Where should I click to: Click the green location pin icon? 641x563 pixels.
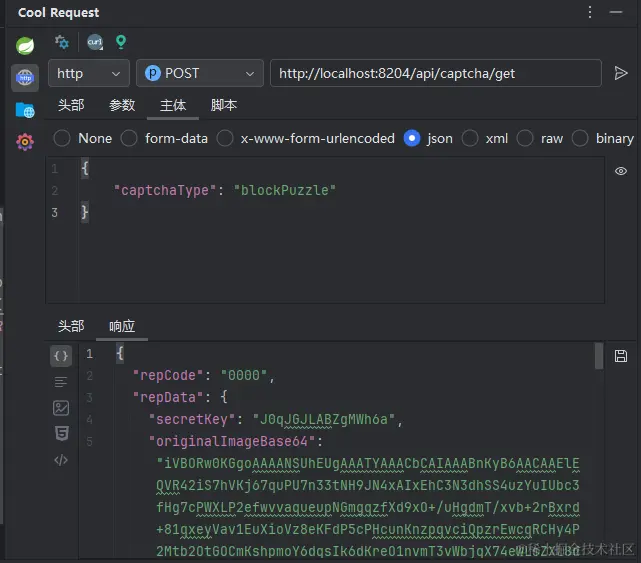coord(121,42)
